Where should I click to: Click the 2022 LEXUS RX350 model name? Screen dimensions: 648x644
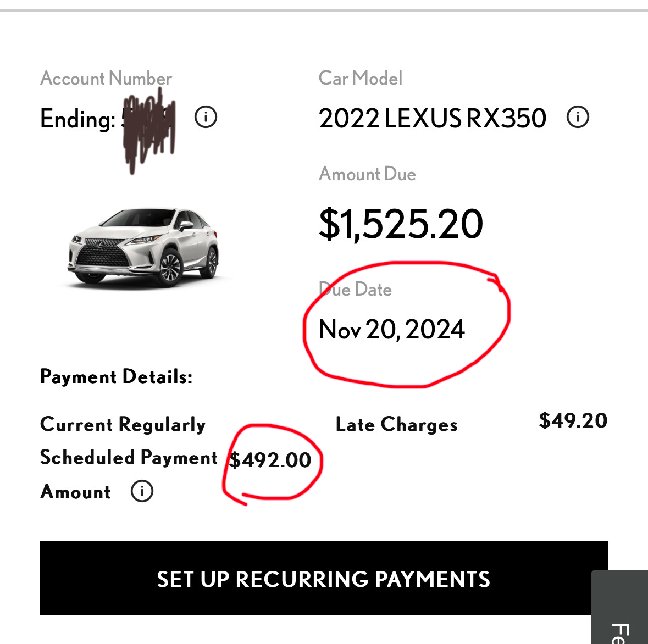click(x=432, y=118)
